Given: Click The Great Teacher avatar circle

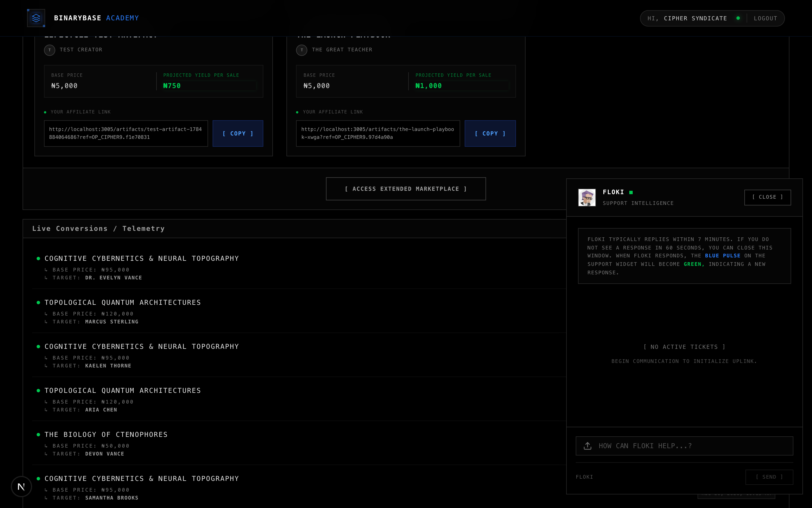Looking at the screenshot, I should [302, 50].
